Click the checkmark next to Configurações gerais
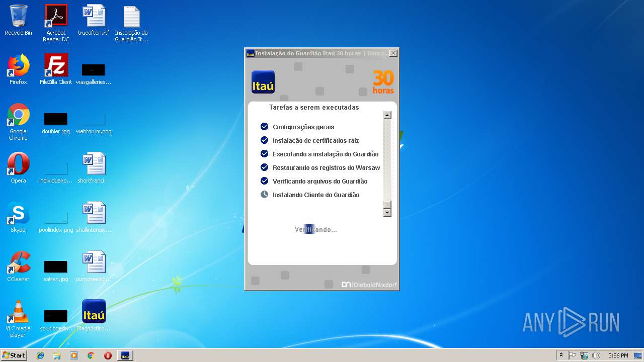 [x=264, y=126]
